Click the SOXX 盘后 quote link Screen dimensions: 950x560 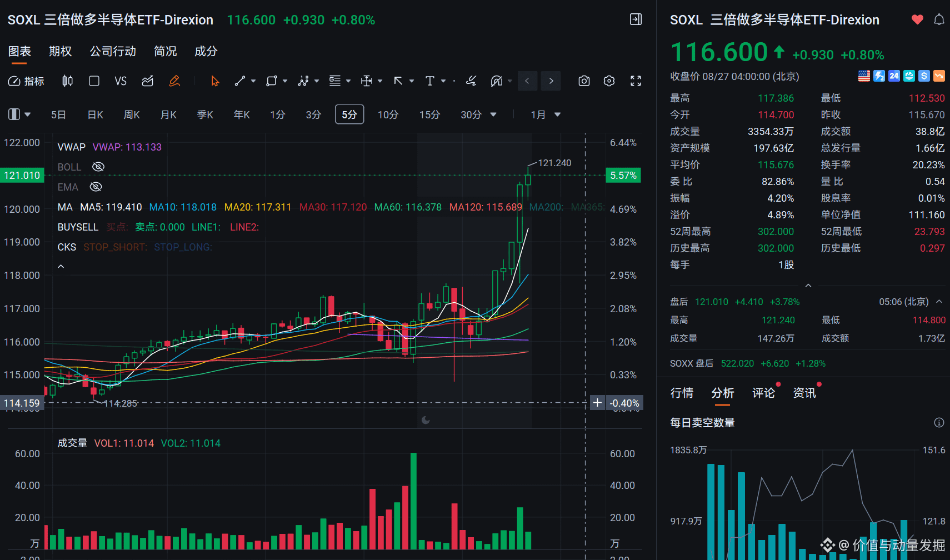click(748, 363)
